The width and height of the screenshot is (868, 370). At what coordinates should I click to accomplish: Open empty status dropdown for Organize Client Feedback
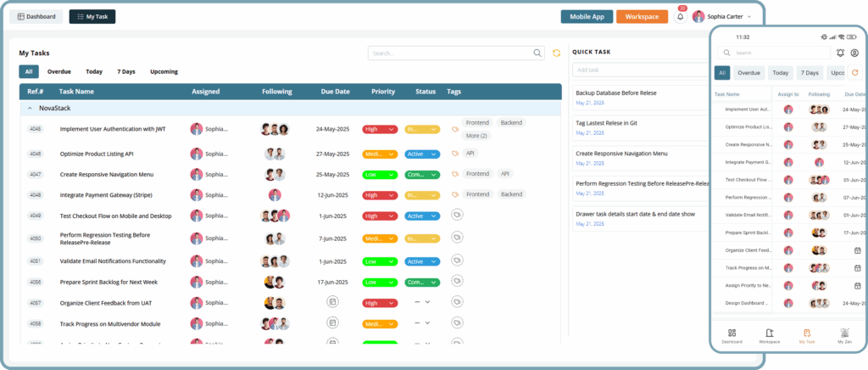[x=421, y=302]
